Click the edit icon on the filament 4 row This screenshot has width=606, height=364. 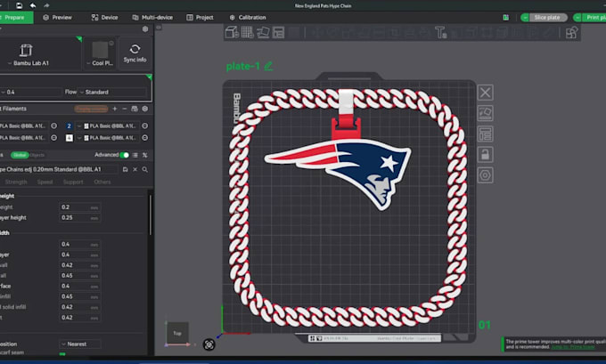(145, 138)
